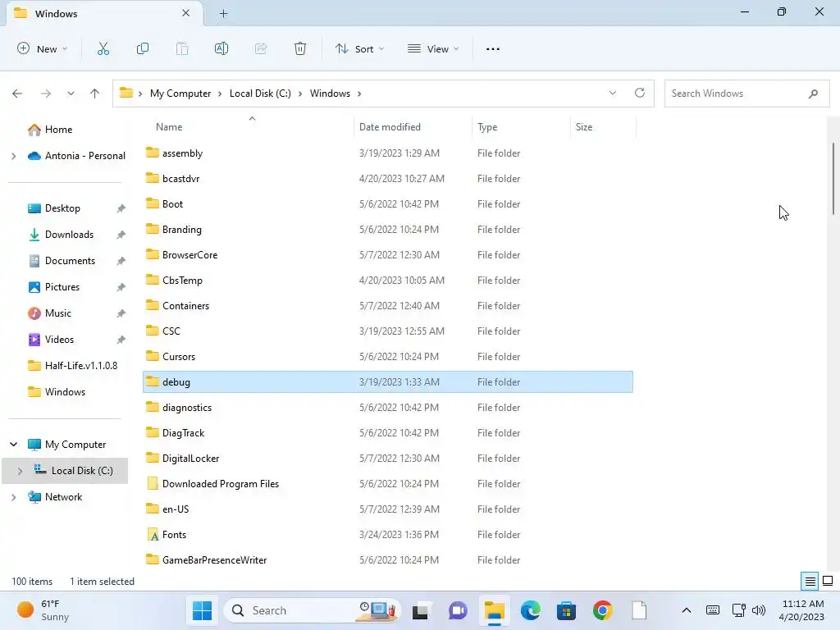Click the network tray icon

tap(739, 610)
